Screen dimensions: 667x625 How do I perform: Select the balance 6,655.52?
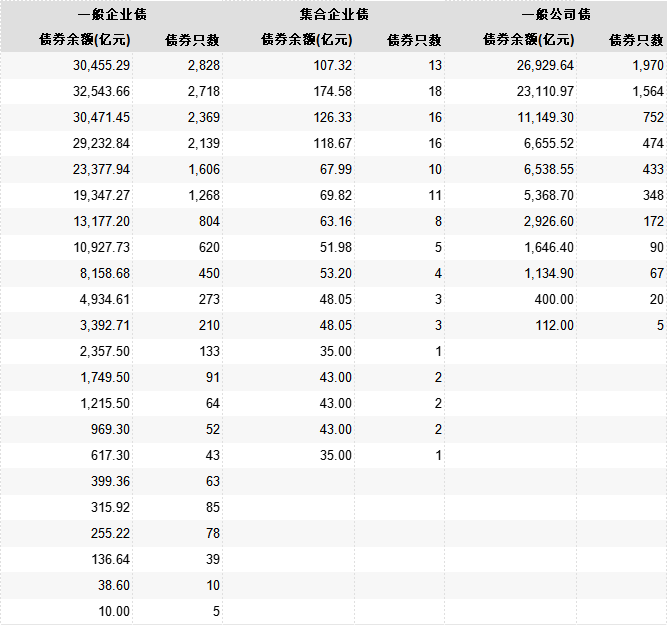pos(549,143)
